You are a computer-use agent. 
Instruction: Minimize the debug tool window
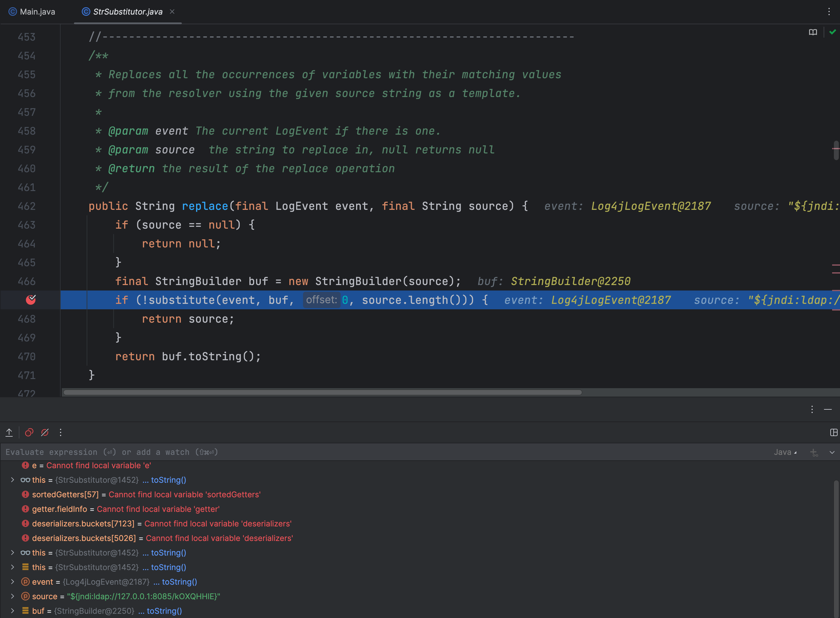point(828,409)
